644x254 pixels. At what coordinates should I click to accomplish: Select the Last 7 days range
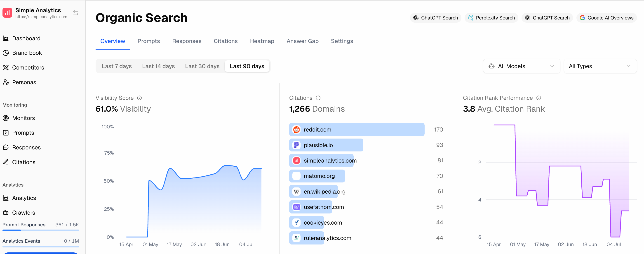coord(117,66)
